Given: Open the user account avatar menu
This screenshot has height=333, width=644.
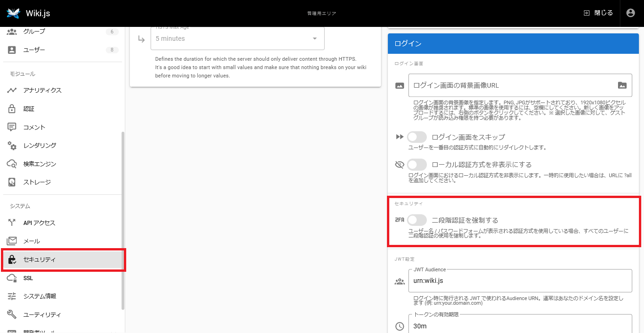Looking at the screenshot, I should point(630,13).
